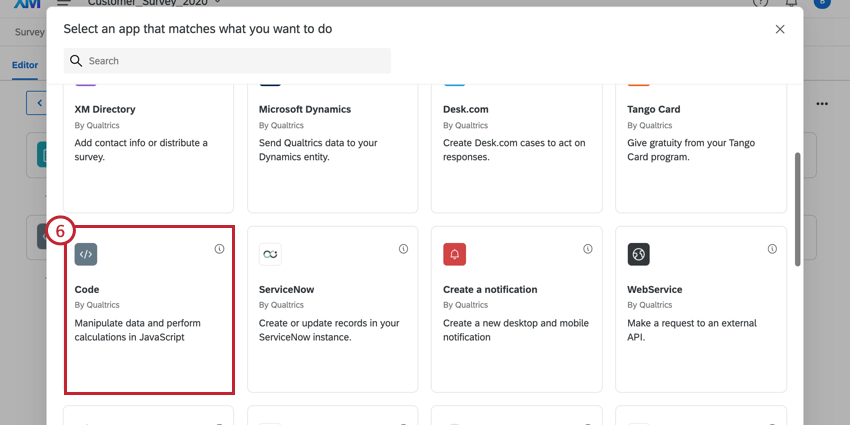Close the app selection dialog
Viewport: 850px width, 425px height.
[780, 30]
